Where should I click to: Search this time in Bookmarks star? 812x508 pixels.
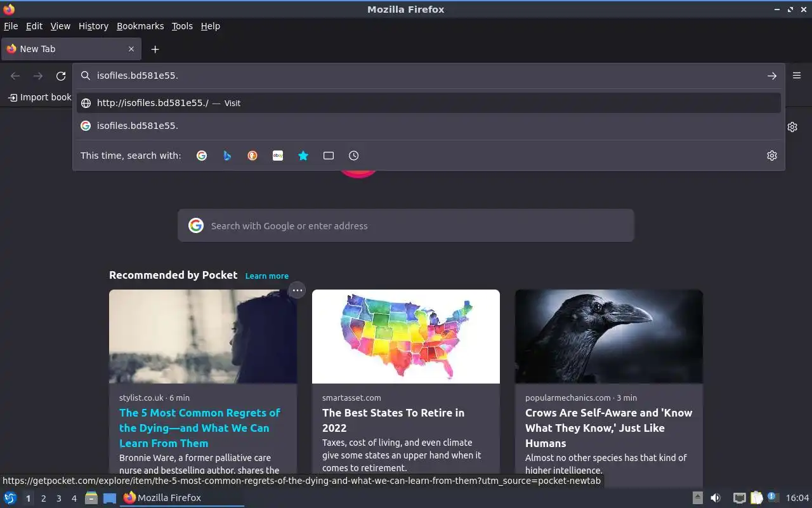pyautogui.click(x=303, y=156)
